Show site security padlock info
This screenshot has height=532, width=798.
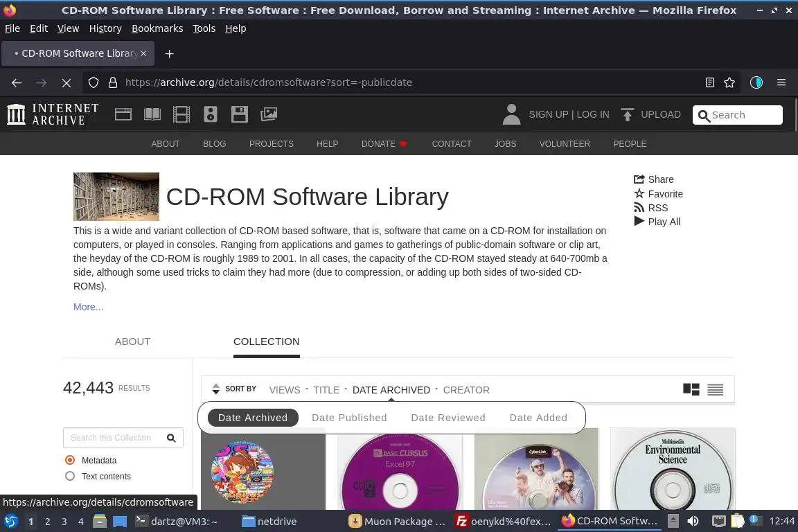tap(113, 82)
